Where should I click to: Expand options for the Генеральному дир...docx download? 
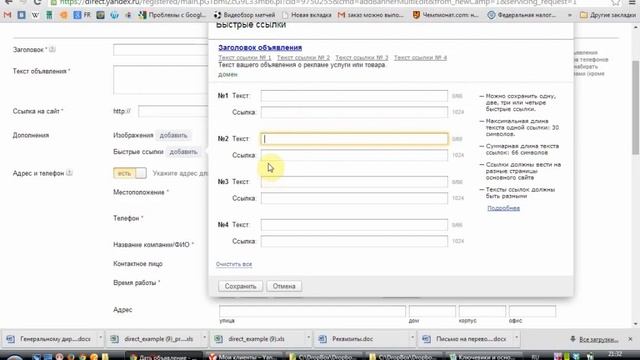[x=100, y=339]
